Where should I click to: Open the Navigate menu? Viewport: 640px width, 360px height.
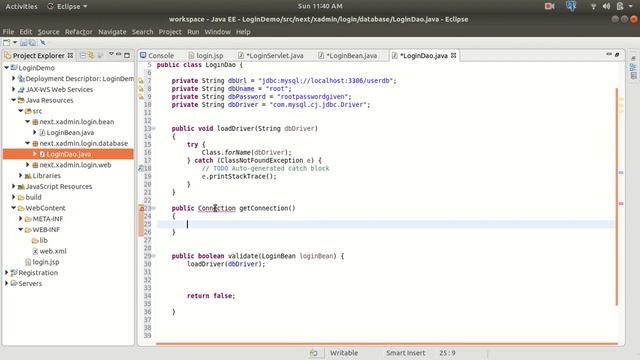pyautogui.click(x=112, y=31)
